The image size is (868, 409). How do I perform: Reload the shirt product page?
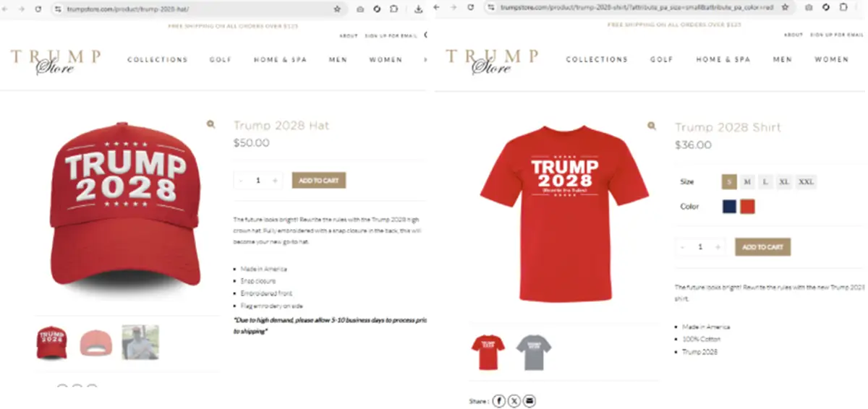(471, 7)
